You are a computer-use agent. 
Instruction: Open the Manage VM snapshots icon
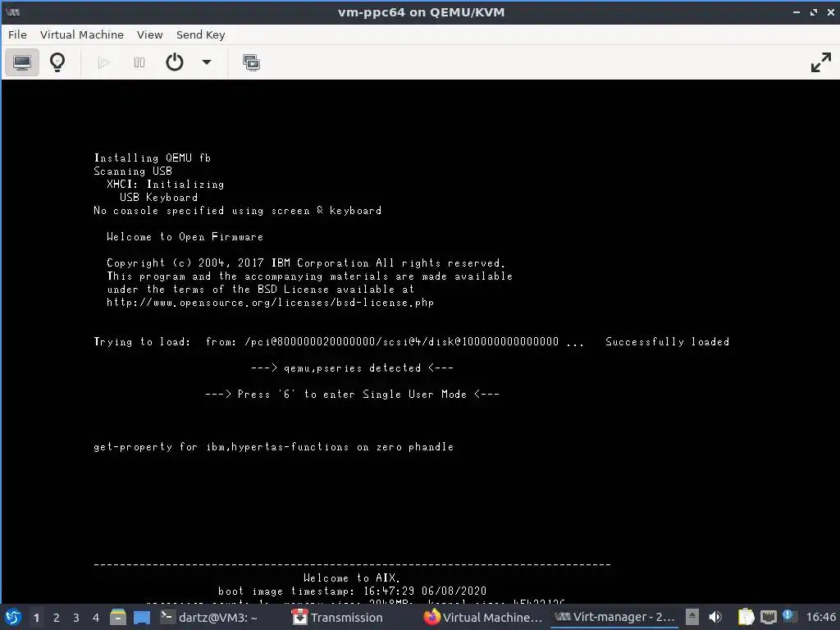251,62
